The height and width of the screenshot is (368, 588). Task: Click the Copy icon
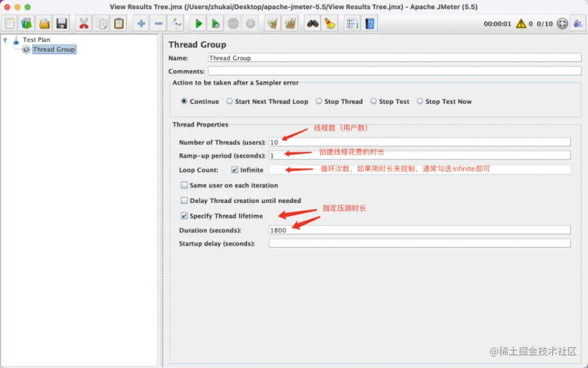pyautogui.click(x=101, y=23)
